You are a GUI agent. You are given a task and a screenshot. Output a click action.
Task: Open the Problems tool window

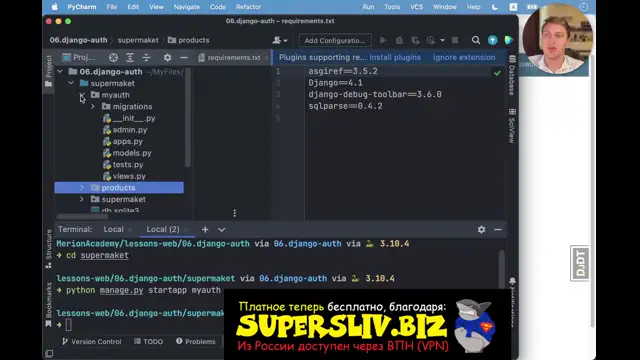(x=196, y=342)
